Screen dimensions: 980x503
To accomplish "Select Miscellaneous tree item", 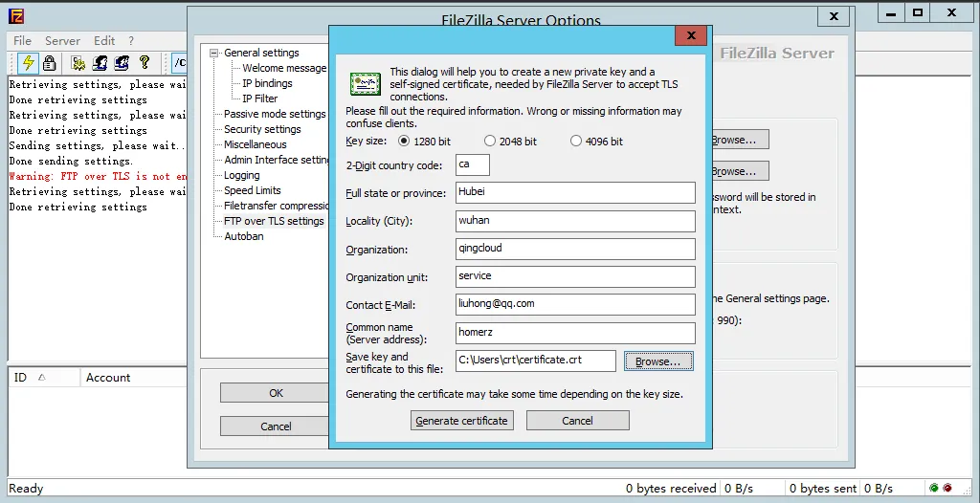I will click(x=255, y=144).
